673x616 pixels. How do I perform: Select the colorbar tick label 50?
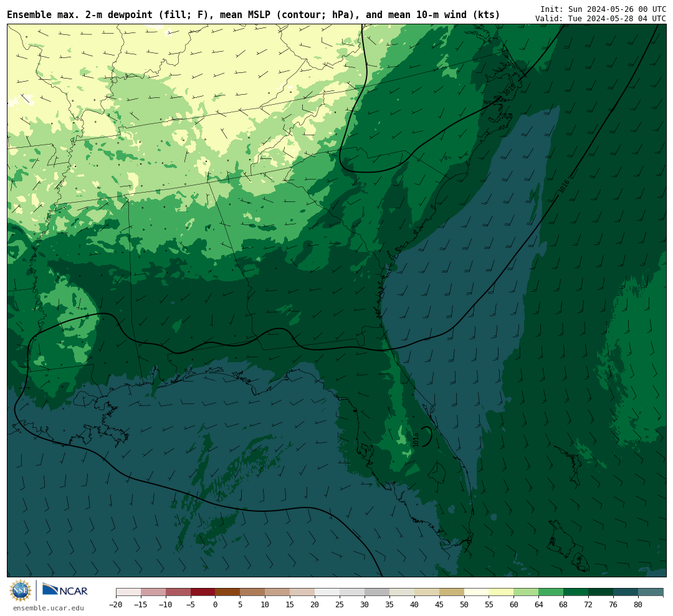tap(464, 604)
